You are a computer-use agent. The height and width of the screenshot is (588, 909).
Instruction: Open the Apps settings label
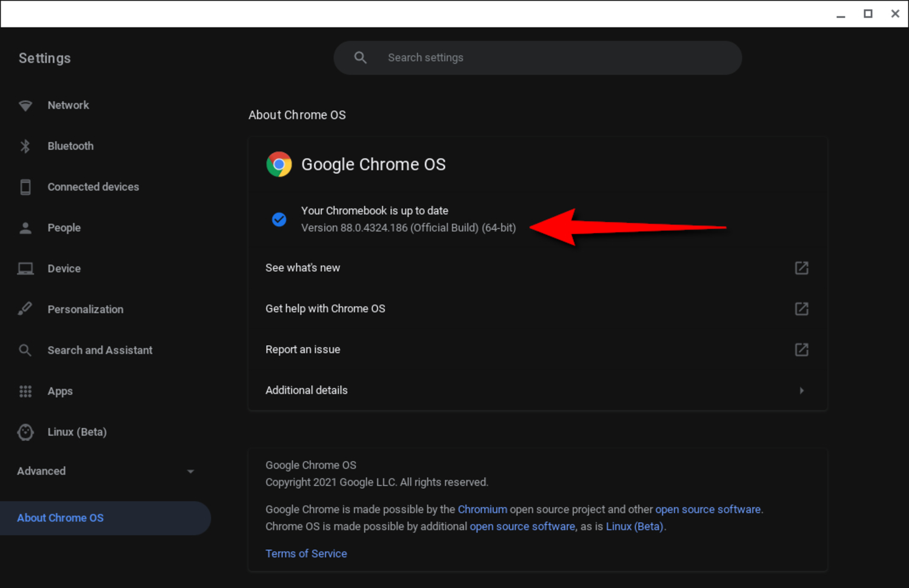60,391
